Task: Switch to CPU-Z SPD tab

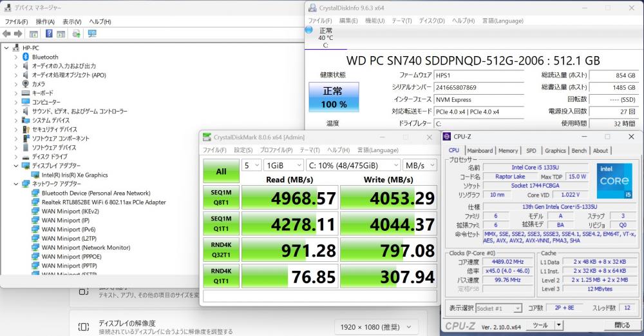Action: click(531, 150)
